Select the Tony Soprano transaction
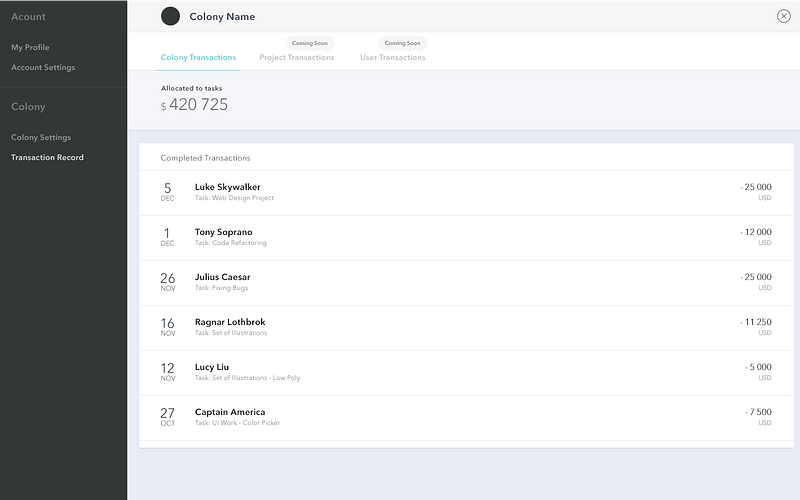 click(466, 237)
